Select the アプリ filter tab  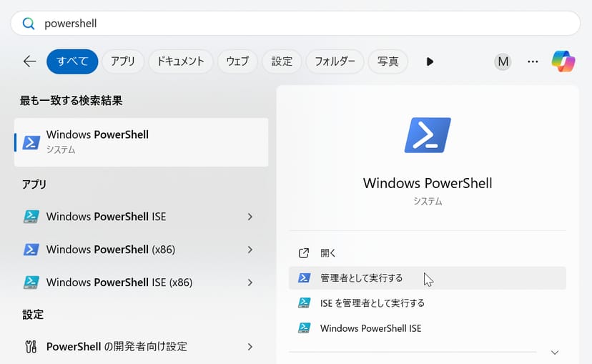click(x=123, y=62)
